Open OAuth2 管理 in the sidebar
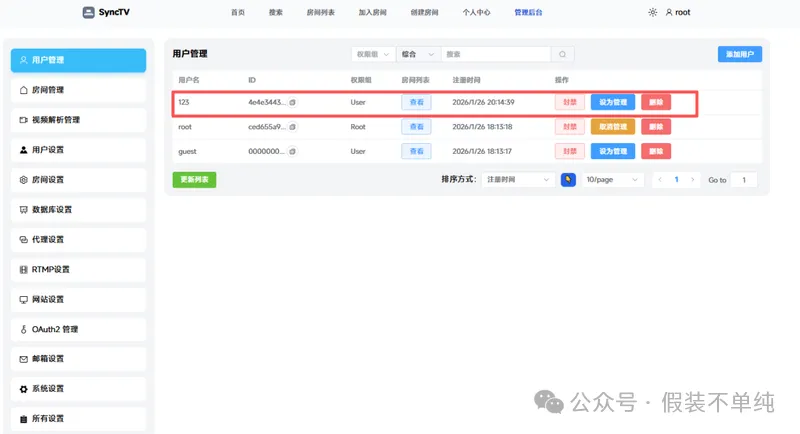Viewport: 800px width, 434px height. (x=78, y=329)
